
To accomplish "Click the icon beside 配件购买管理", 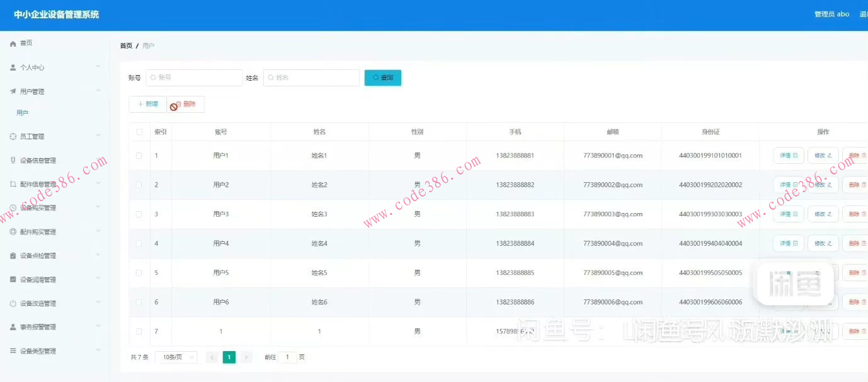I will click(x=13, y=232).
